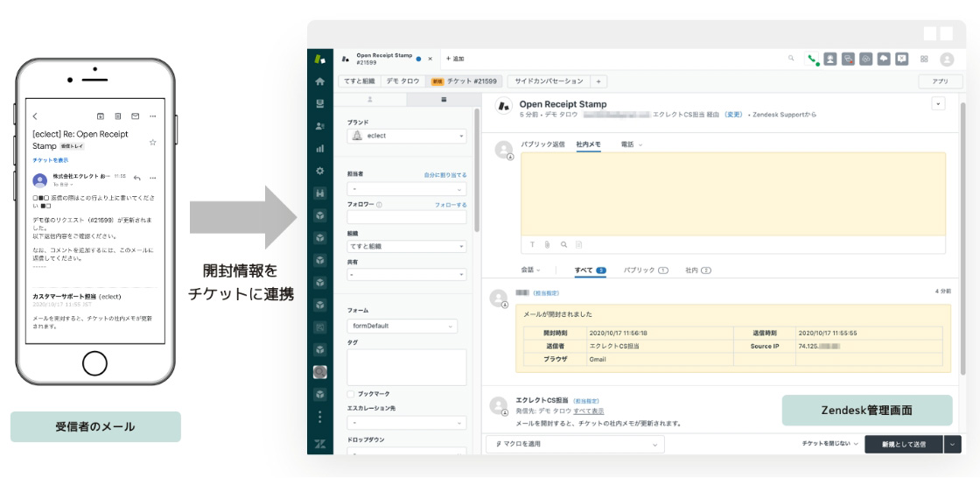The height and width of the screenshot is (478, 980).
Task: Delete the email with phone trash icon
Action: 117,116
